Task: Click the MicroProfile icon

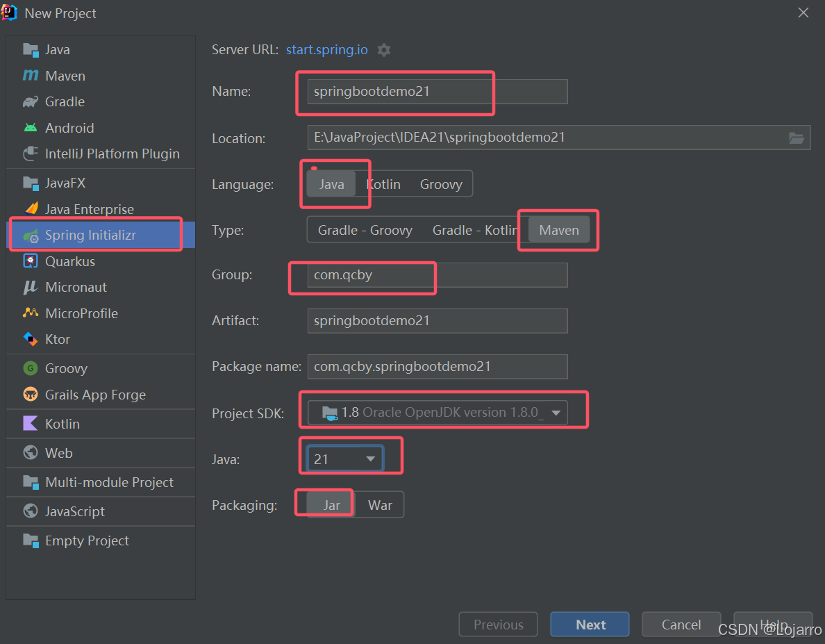Action: (31, 313)
